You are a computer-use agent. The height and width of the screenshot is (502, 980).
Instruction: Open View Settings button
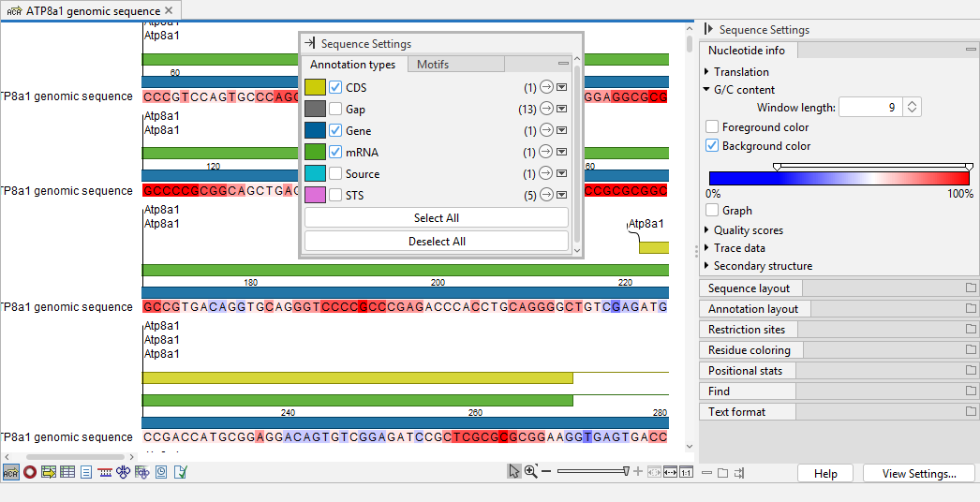pyautogui.click(x=919, y=474)
